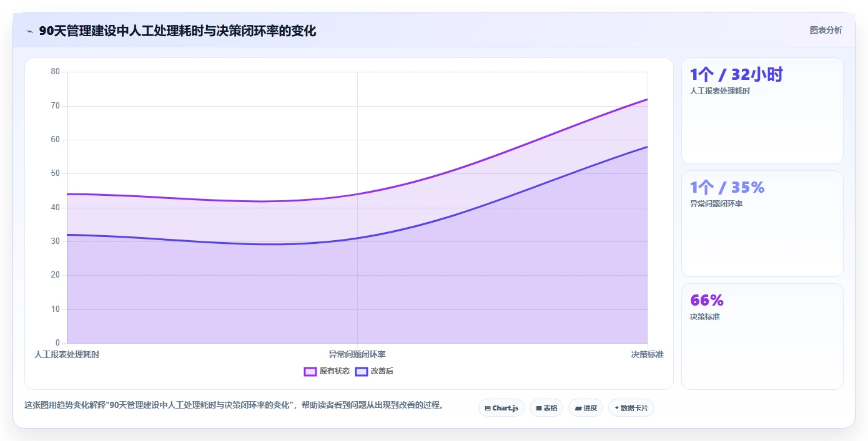The image size is (868, 441).
Task: Toggle the 改善后 legend series
Action: point(374,371)
